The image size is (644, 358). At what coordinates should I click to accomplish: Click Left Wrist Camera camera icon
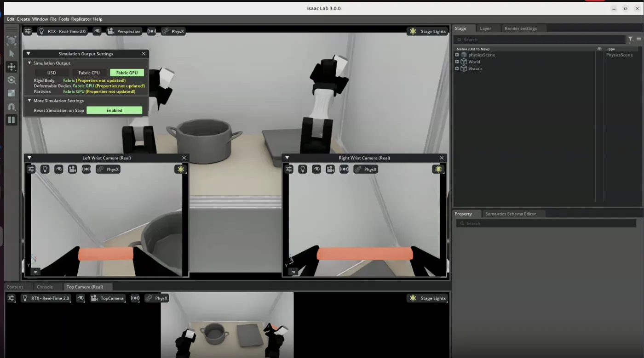(x=72, y=169)
